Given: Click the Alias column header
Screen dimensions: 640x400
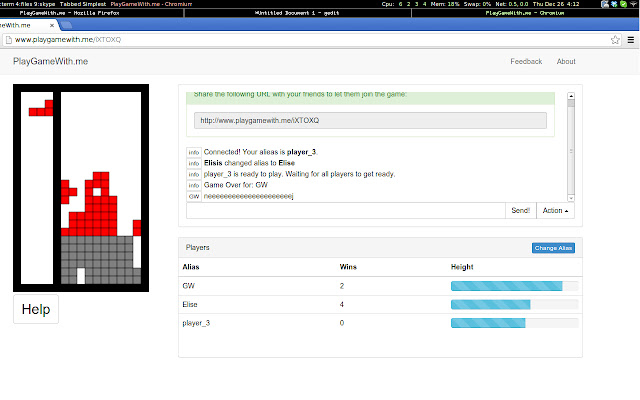Looking at the screenshot, I should click(191, 267).
